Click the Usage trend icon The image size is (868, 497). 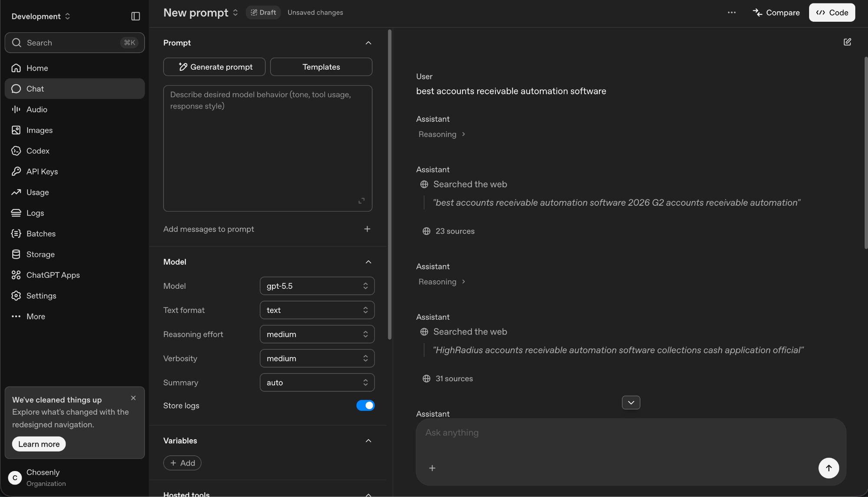(x=16, y=192)
